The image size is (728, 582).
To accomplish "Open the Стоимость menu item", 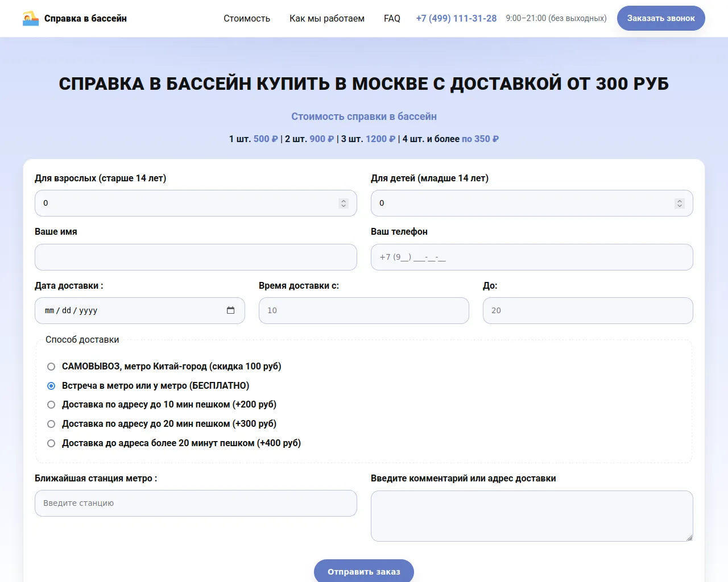I will tap(246, 18).
